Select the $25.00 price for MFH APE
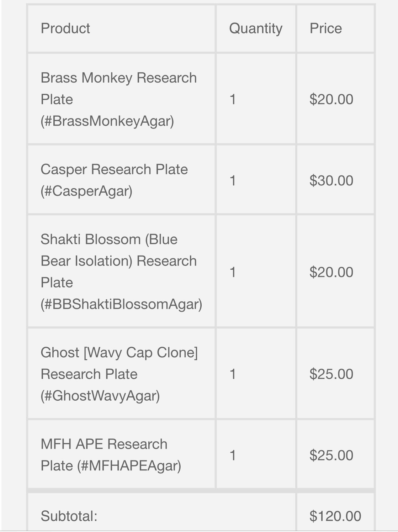 click(x=331, y=455)
